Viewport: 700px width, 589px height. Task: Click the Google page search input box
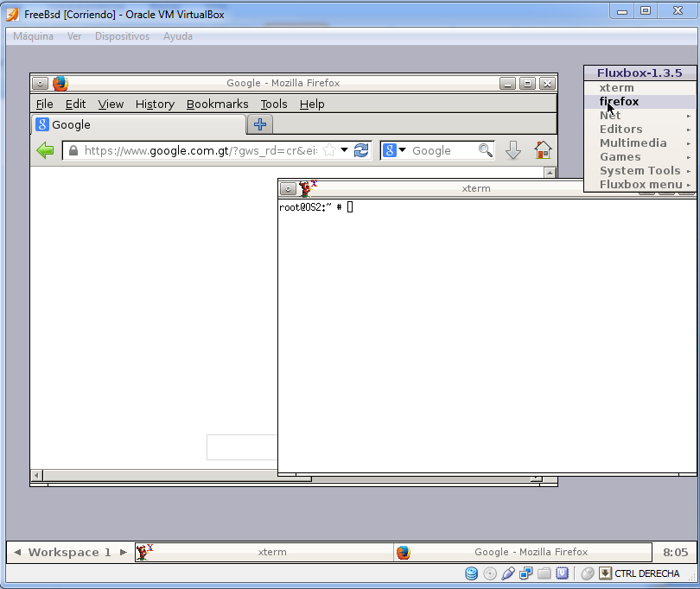[x=242, y=447]
